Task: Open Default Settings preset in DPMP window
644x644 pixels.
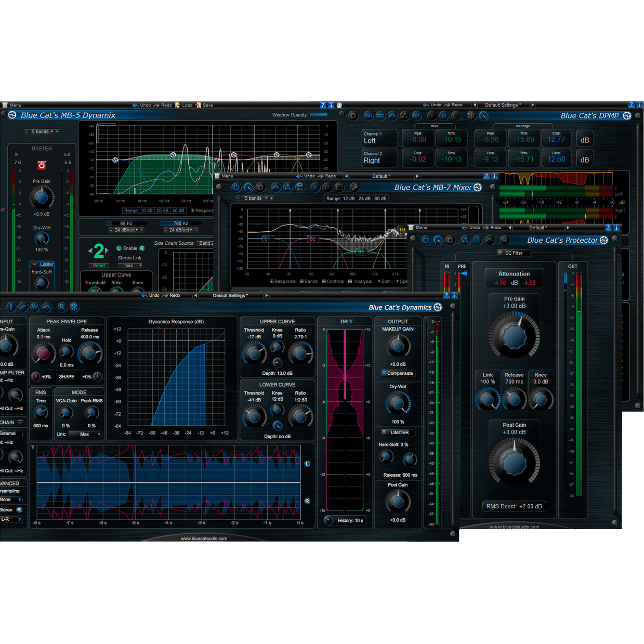Action: (x=503, y=105)
